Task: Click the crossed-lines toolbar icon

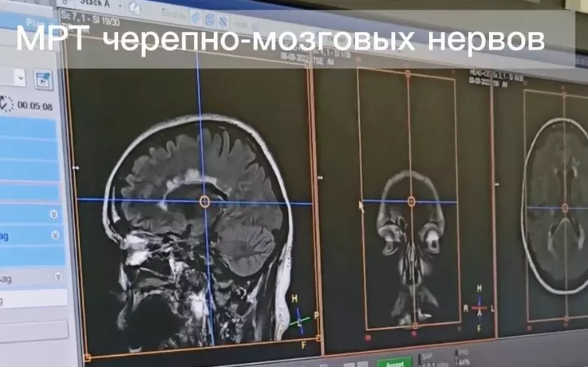Action: coord(223,22)
